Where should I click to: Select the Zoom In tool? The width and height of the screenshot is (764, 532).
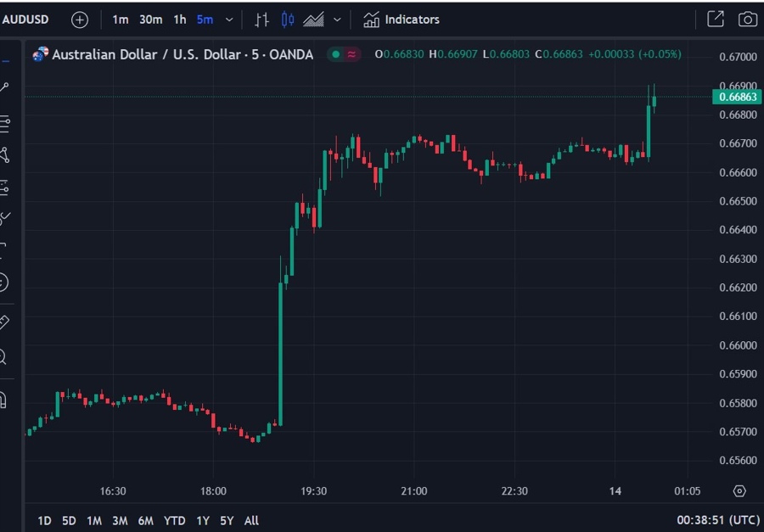[x=4, y=357]
